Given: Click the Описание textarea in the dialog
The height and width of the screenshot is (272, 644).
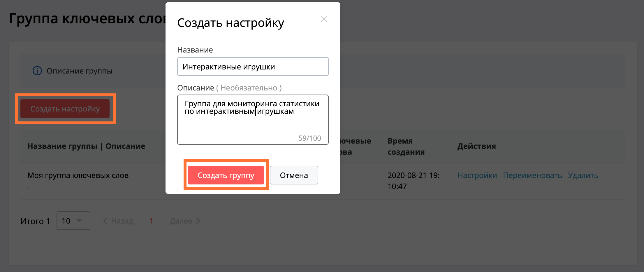Looking at the screenshot, I should tap(253, 120).
